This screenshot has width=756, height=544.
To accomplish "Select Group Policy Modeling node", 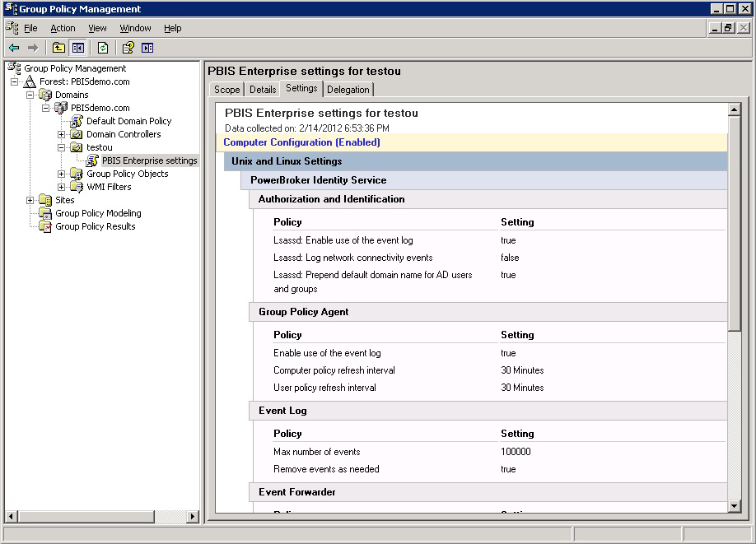I will (98, 213).
